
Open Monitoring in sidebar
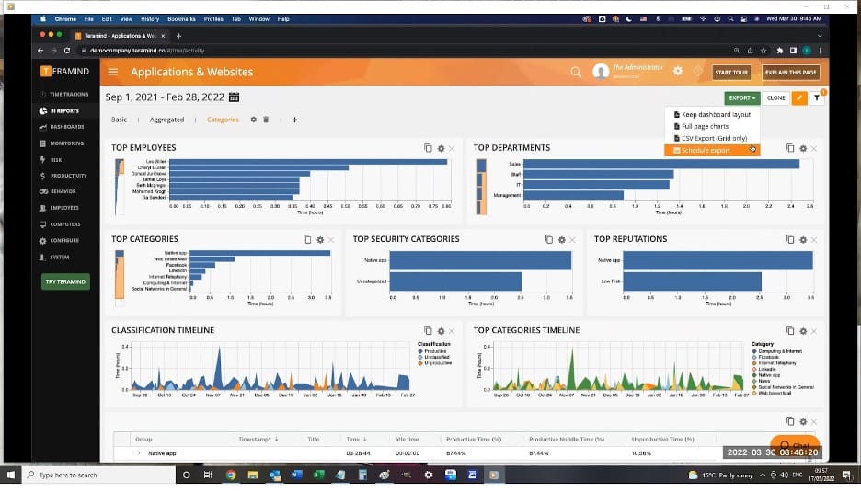coord(64,143)
